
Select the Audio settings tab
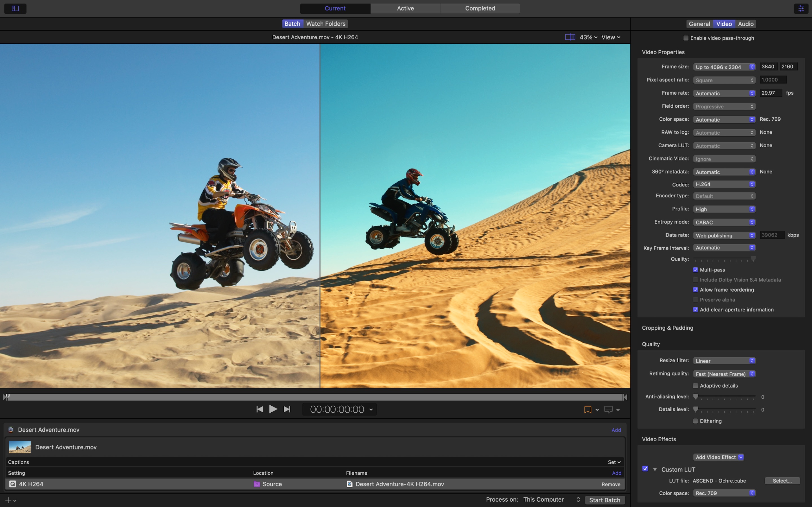[x=745, y=24]
